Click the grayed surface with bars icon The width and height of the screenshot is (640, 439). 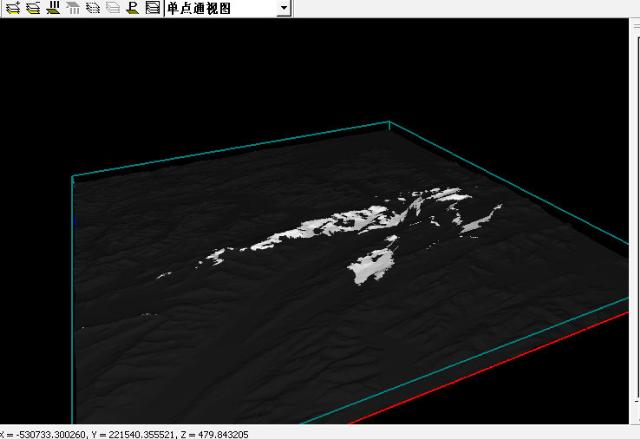pyautogui.click(x=73, y=7)
